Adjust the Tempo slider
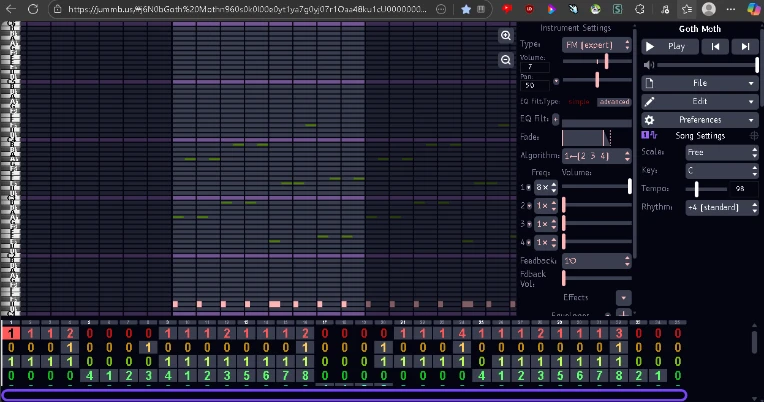Screen dimensions: 764x402 707,189
